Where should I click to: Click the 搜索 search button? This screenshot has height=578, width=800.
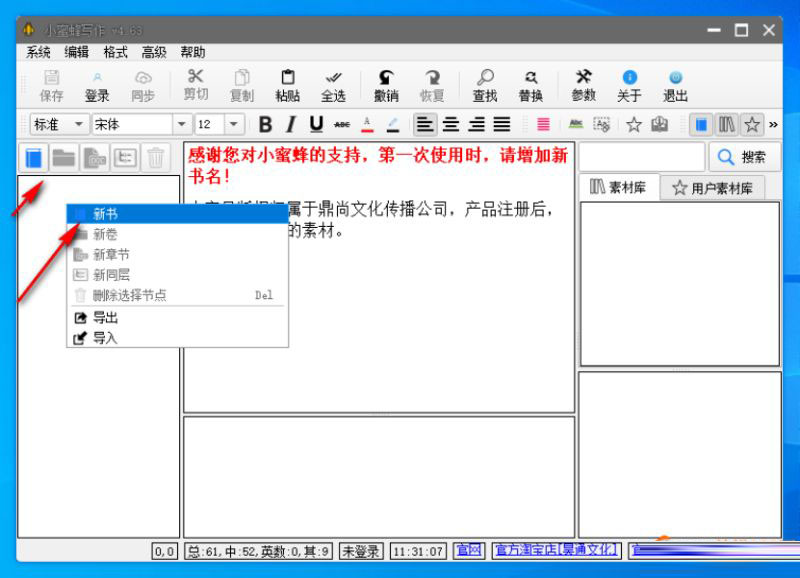click(745, 157)
